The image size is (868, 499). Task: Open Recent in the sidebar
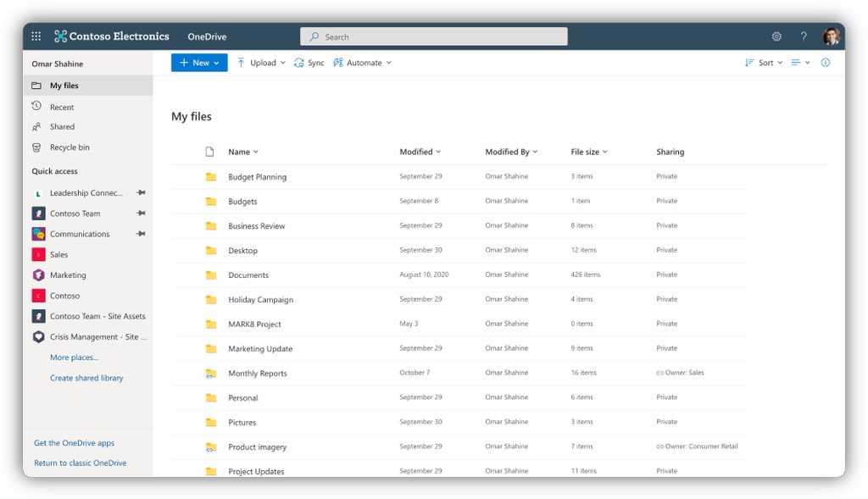pyautogui.click(x=61, y=107)
